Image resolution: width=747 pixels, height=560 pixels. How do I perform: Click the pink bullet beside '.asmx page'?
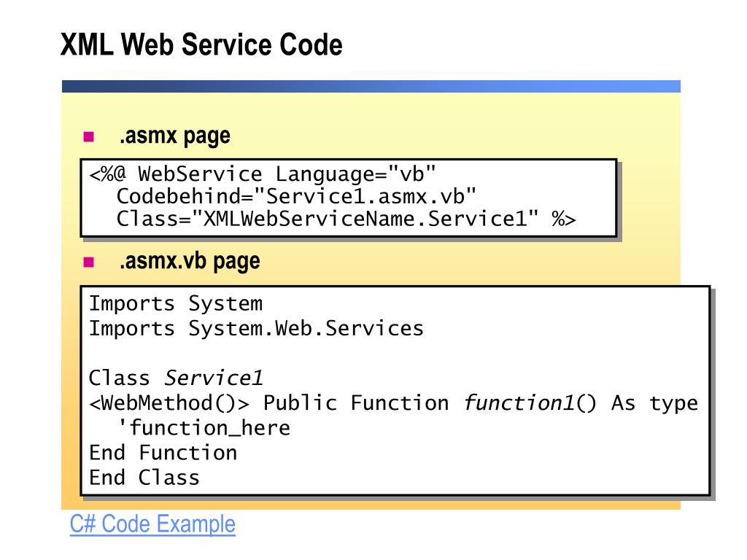coord(88,137)
